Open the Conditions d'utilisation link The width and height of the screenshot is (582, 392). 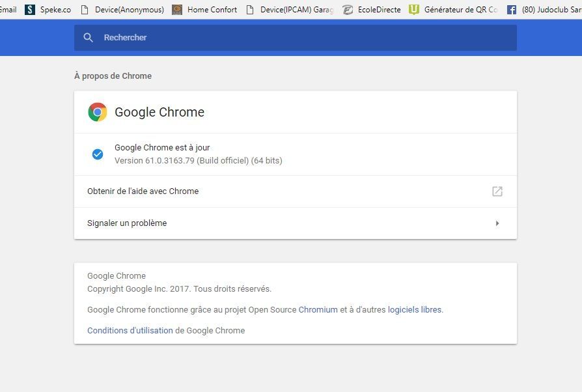(x=130, y=330)
